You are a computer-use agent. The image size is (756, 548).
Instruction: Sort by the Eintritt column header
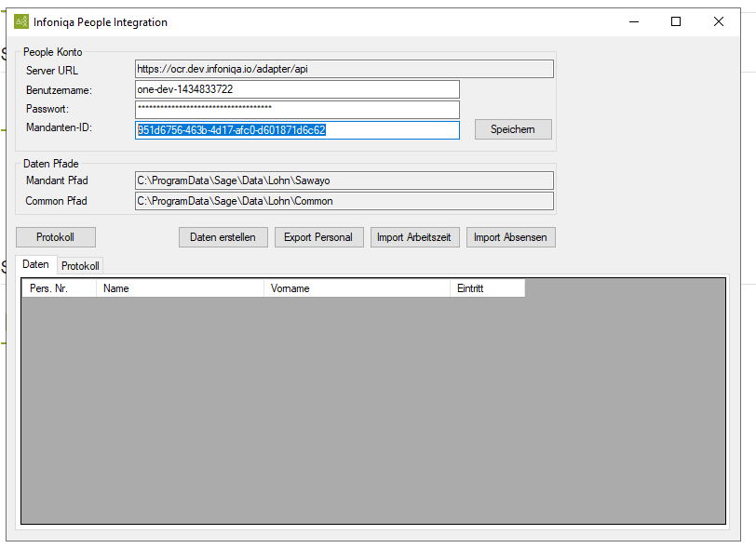[x=487, y=288]
